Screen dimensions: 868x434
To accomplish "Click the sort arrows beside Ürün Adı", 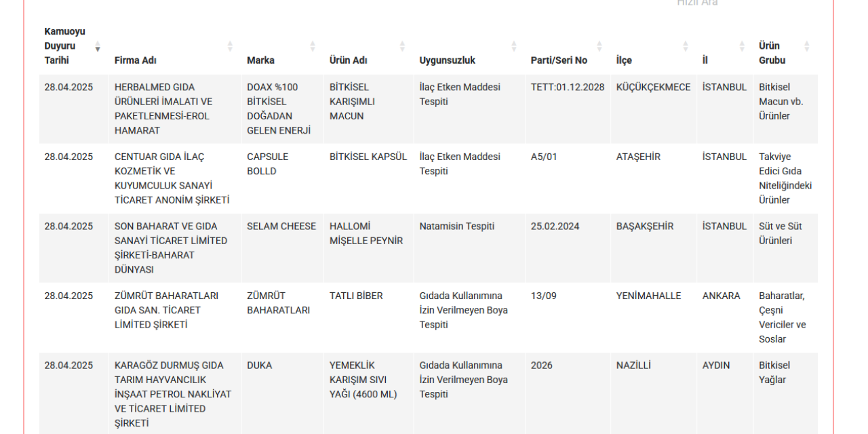I will click(402, 46).
